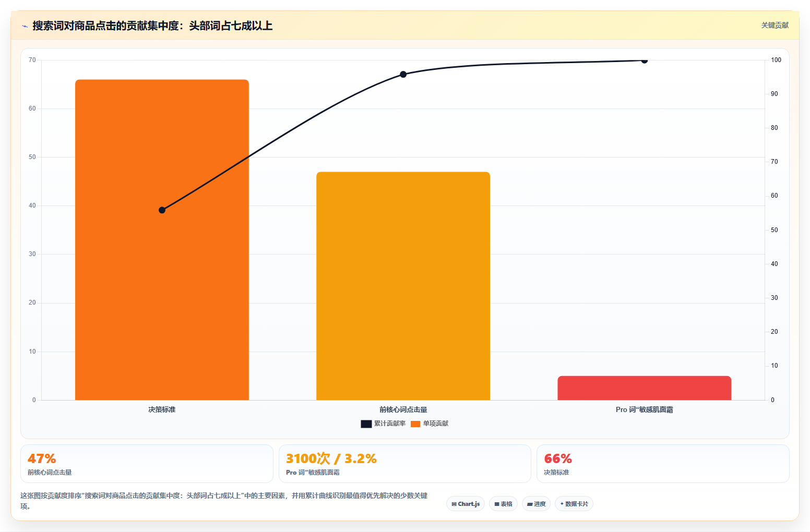Click the 单项贡献 legend text
Image resolution: width=810 pixels, height=532 pixels.
436,424
